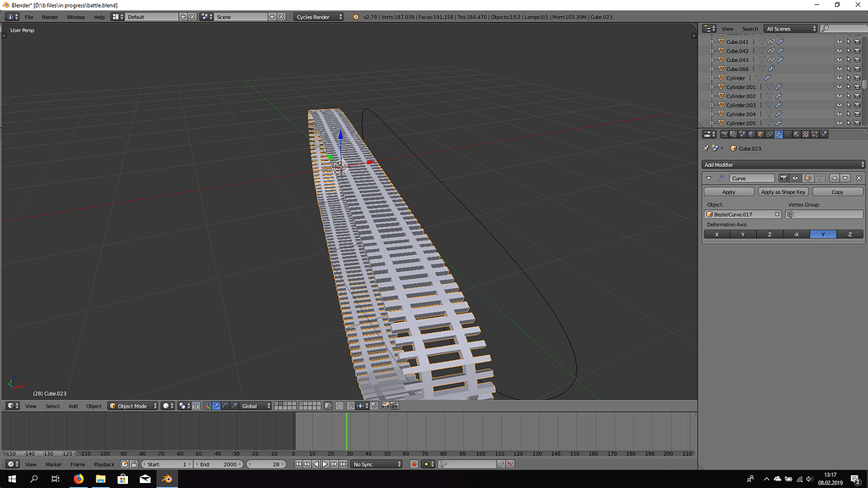This screenshot has height=488, width=868.
Task: Toggle Curve modifier render camera button
Action: pyautogui.click(x=783, y=178)
